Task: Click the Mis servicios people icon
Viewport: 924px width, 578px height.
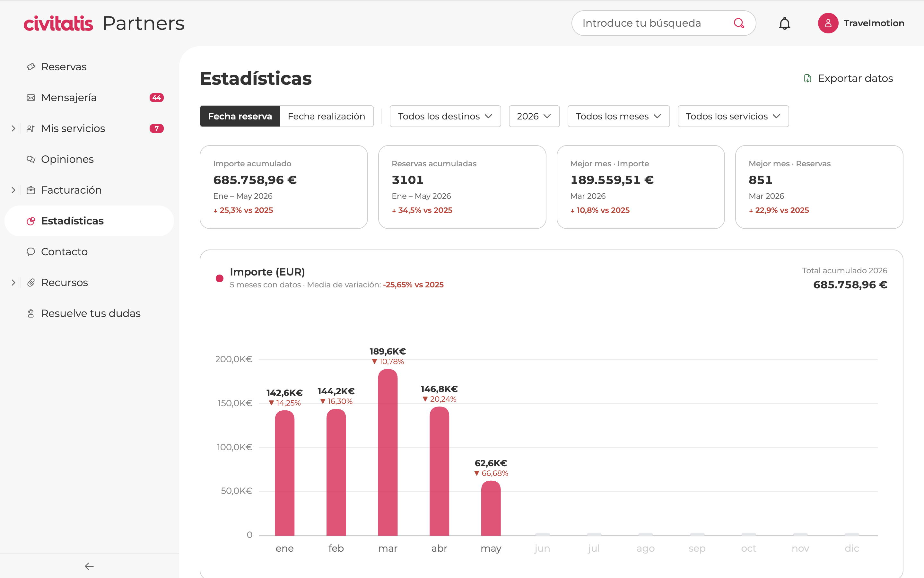Action: pos(31,129)
